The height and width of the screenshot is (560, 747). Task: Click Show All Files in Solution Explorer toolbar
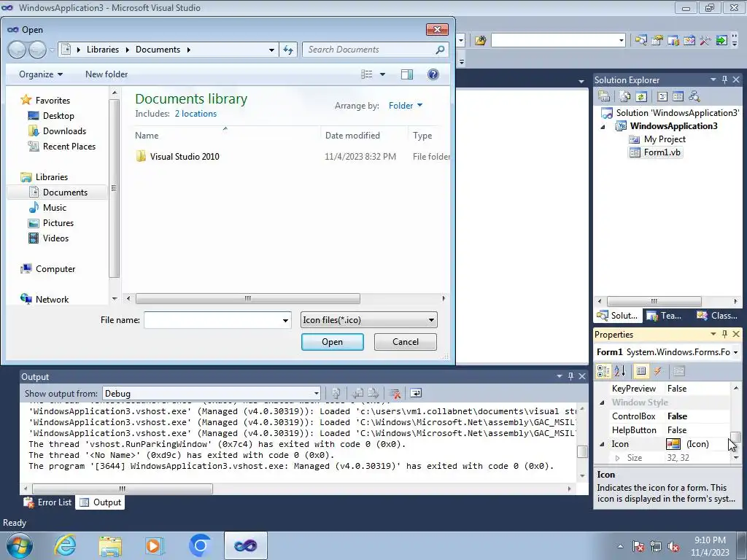[x=624, y=96]
